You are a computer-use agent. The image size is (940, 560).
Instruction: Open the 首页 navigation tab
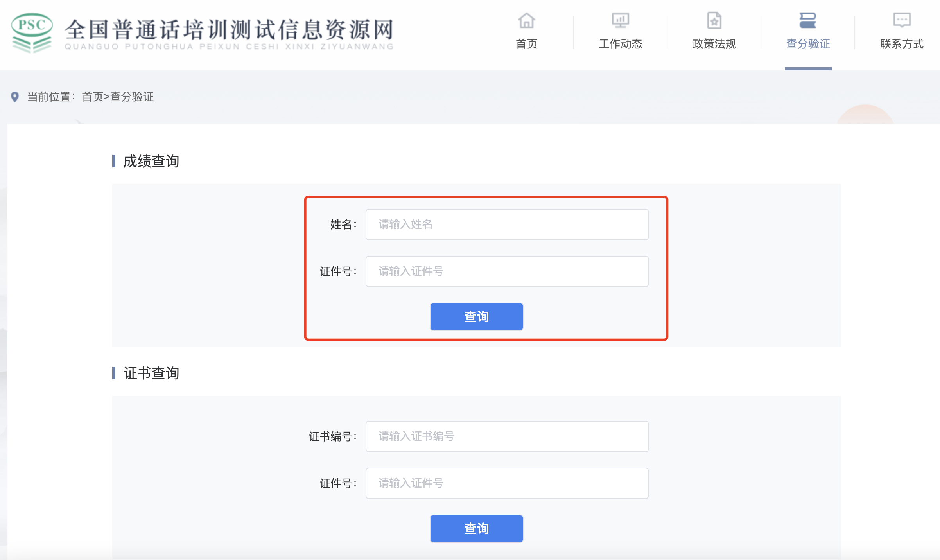click(526, 44)
